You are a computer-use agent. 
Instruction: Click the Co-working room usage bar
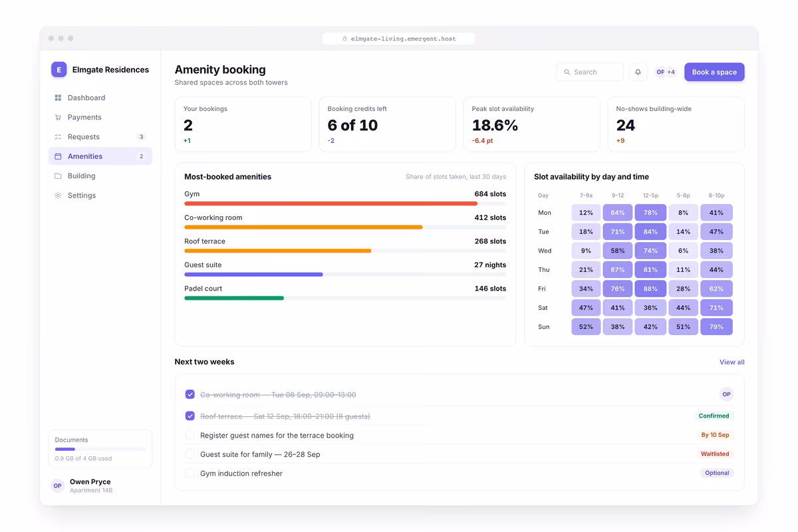pyautogui.click(x=345, y=227)
